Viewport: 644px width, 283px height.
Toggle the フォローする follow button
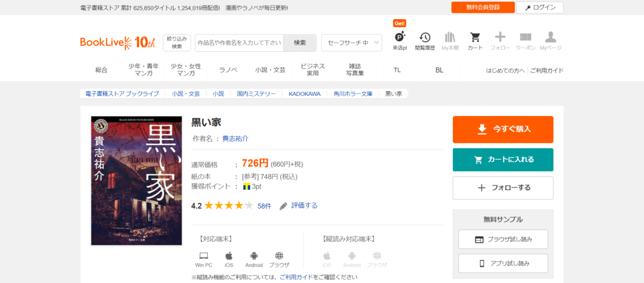click(503, 188)
